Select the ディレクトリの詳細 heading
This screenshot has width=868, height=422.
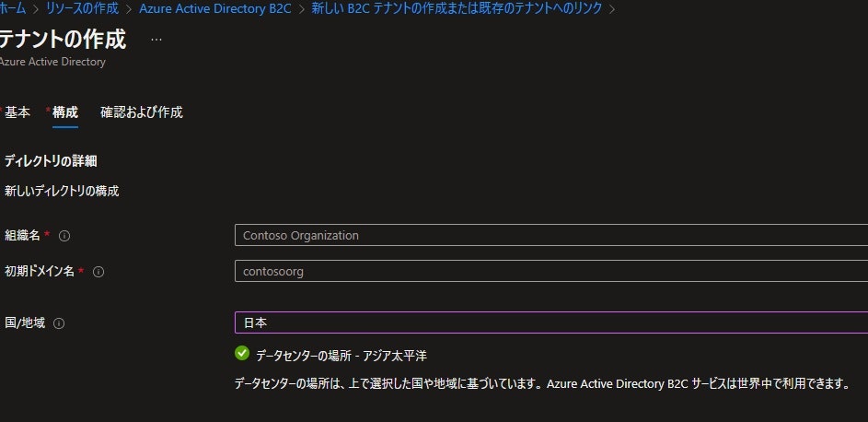click(51, 162)
